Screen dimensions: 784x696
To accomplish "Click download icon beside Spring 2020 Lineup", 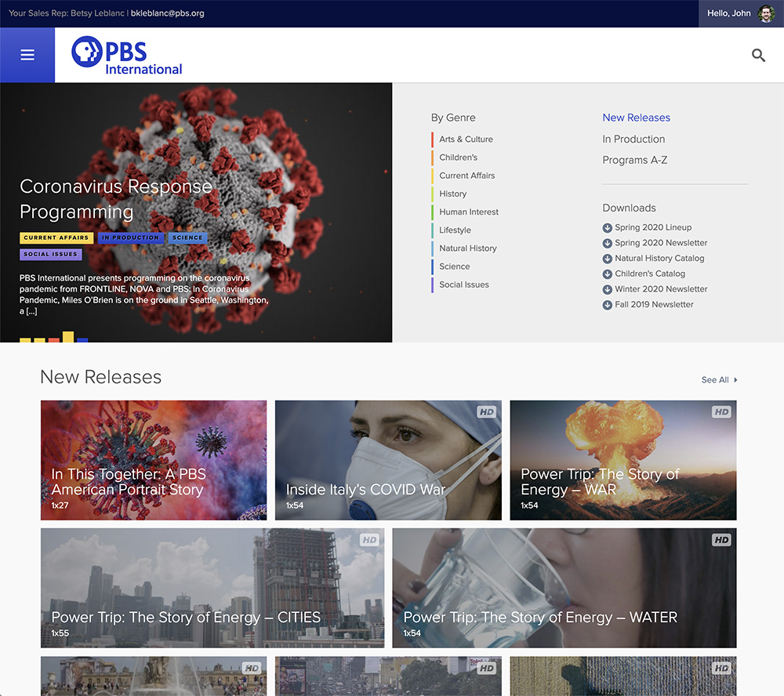I will tap(607, 227).
